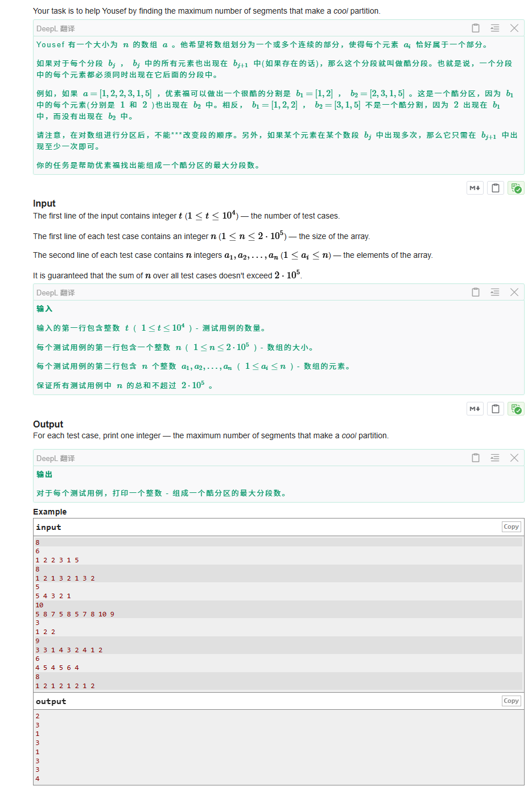This screenshot has height=794, width=532.
Task: Copy the translation in the 输入 DeepL panel
Action: tap(476, 292)
